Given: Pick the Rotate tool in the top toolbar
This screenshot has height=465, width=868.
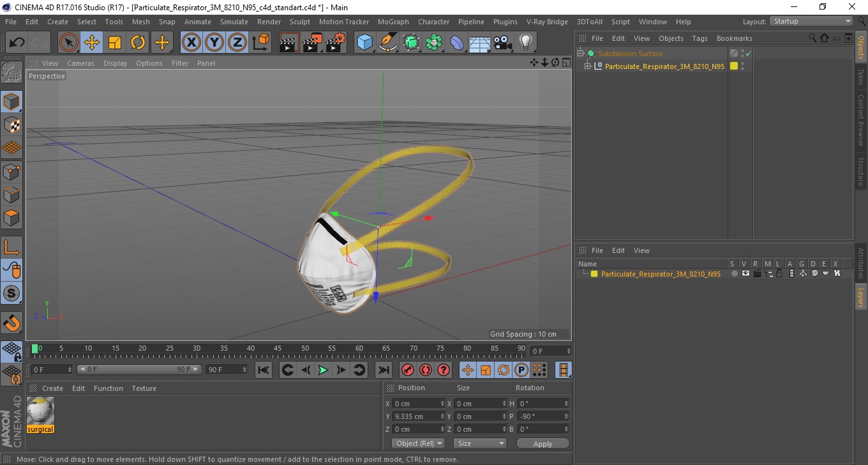Looking at the screenshot, I should click(x=138, y=43).
